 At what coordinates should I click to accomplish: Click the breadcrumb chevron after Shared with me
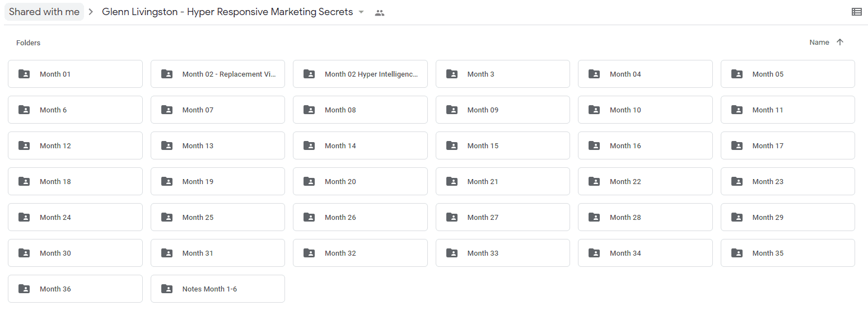pos(90,12)
